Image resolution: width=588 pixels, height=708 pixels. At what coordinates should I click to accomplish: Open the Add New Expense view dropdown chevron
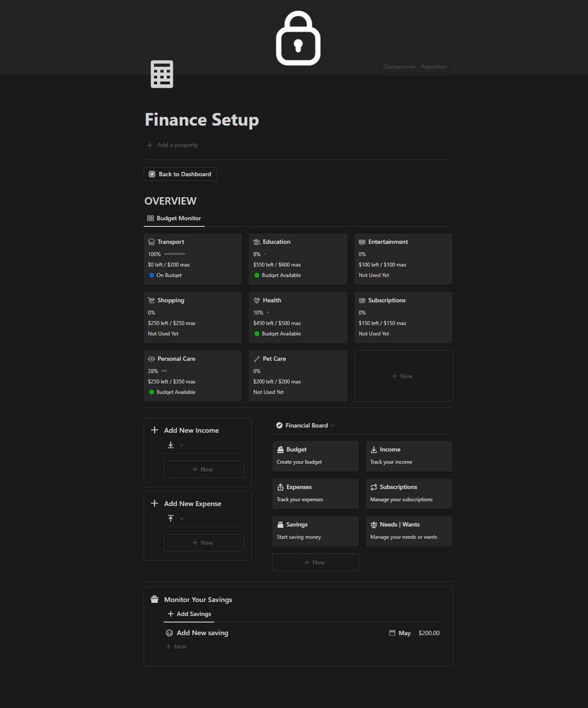click(181, 519)
